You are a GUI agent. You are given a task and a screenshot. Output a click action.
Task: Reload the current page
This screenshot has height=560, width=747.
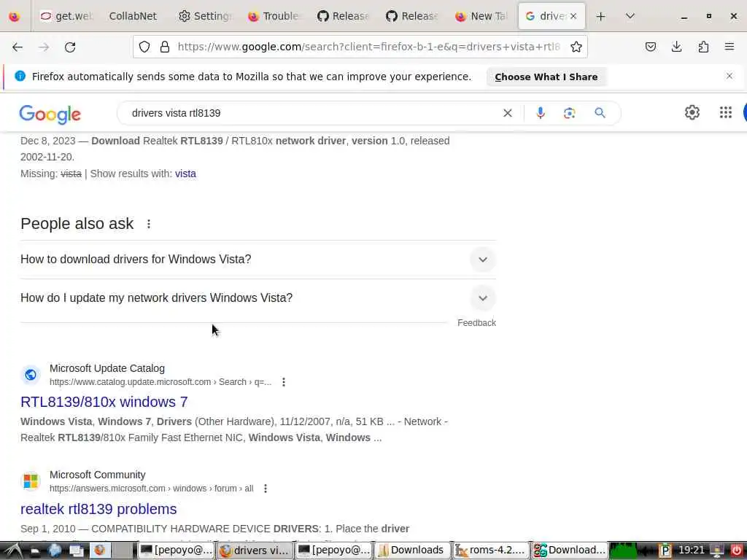tap(70, 47)
